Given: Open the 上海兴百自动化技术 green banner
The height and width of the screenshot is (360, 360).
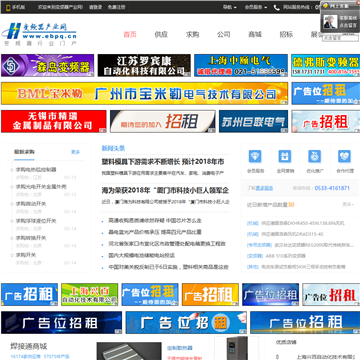Looking at the screenshot, I should [x=90, y=295].
